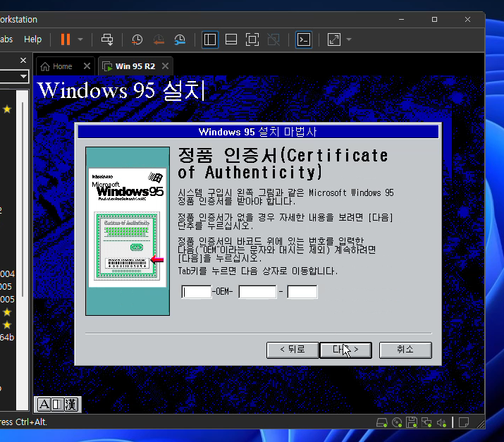
Task: Close the Home tab
Action: [x=87, y=66]
